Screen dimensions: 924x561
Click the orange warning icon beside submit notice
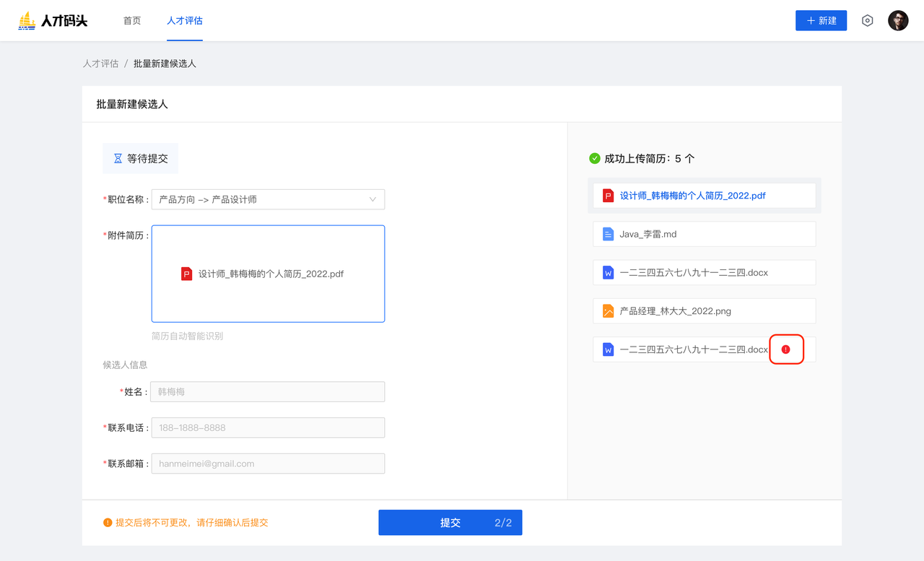108,522
